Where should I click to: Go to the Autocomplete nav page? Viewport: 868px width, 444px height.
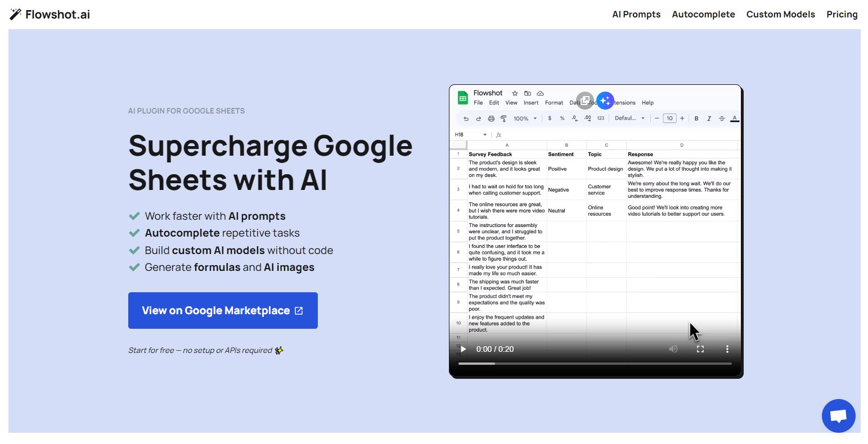point(703,15)
